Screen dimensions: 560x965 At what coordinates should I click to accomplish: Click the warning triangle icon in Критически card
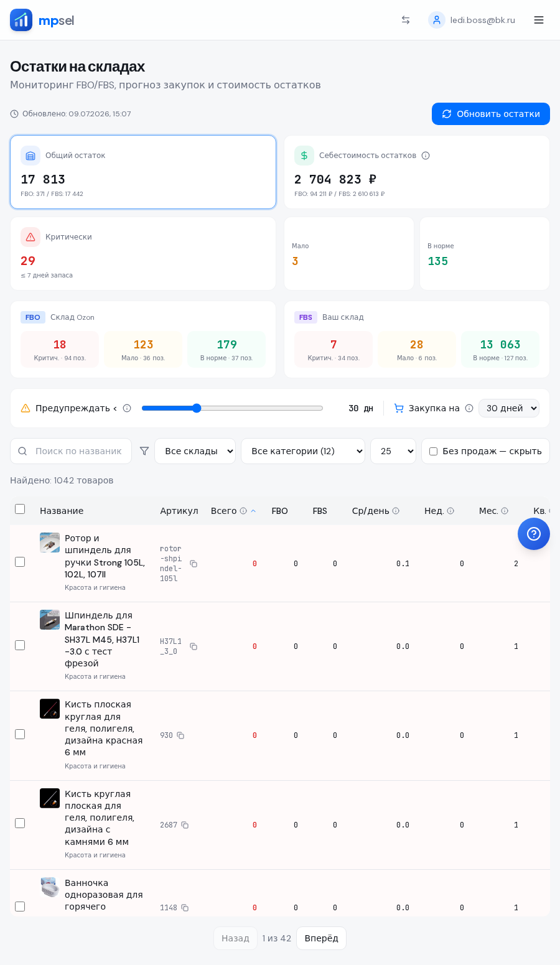pyautogui.click(x=30, y=237)
